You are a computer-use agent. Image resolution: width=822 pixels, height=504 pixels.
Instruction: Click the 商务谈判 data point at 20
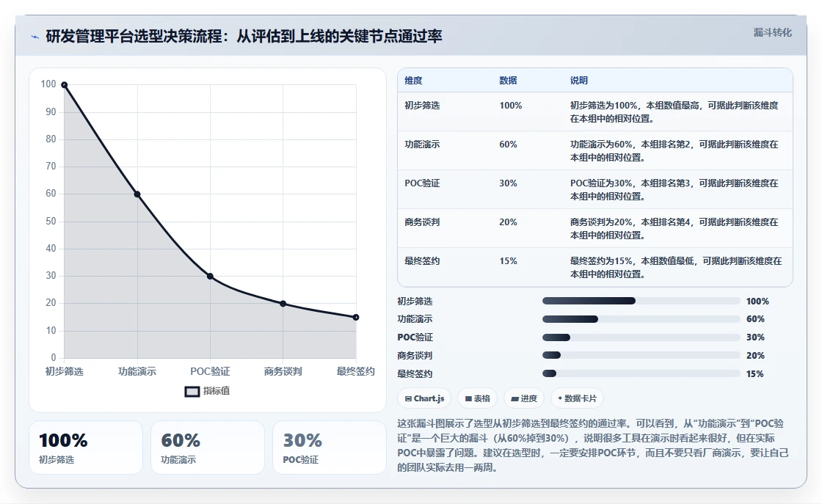(283, 303)
